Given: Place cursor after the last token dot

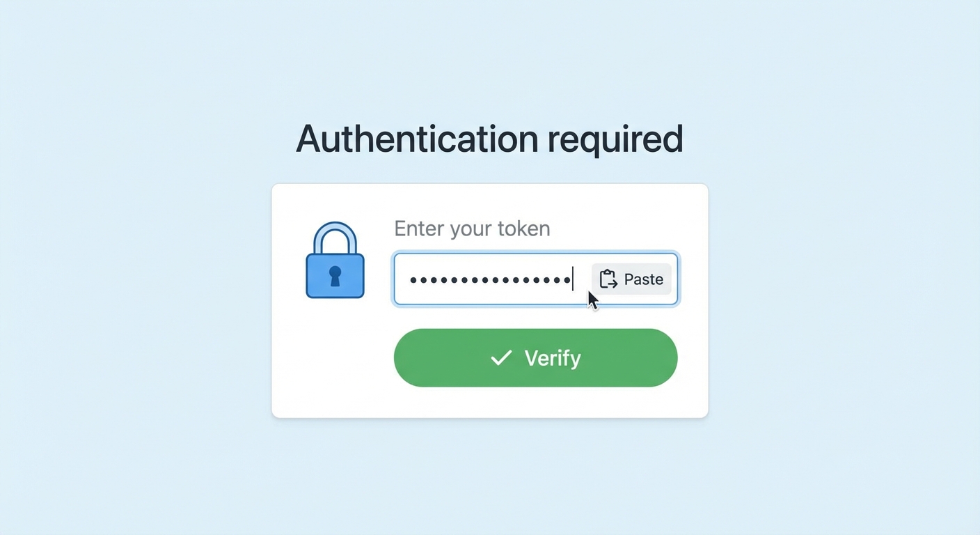Looking at the screenshot, I should click(x=572, y=280).
